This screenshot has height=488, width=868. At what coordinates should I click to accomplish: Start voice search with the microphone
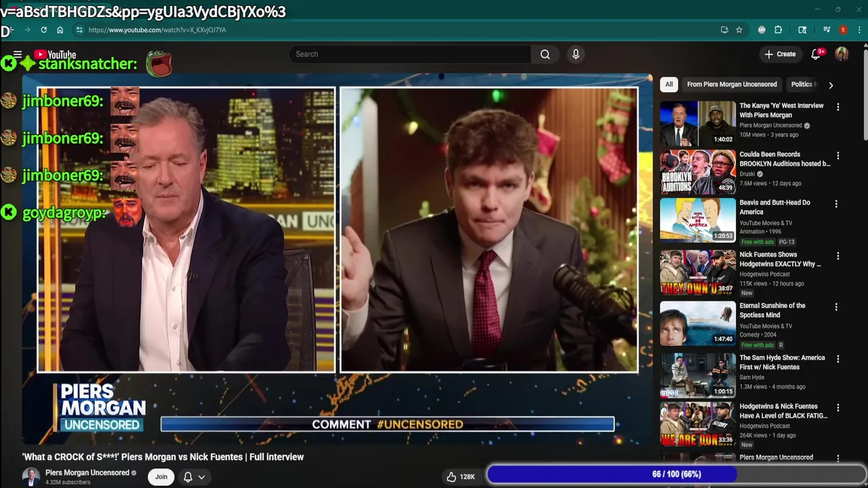[576, 54]
